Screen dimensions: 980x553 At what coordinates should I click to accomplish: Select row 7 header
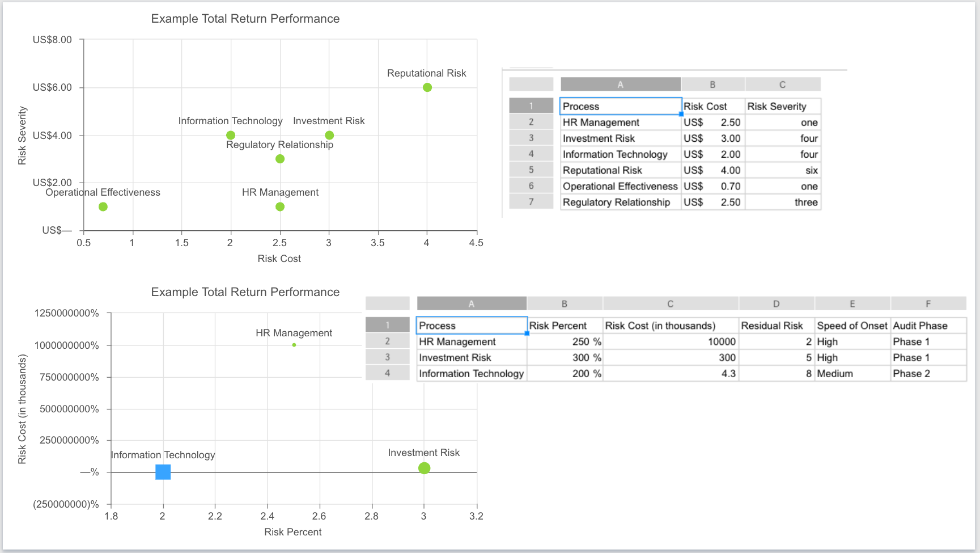point(531,202)
